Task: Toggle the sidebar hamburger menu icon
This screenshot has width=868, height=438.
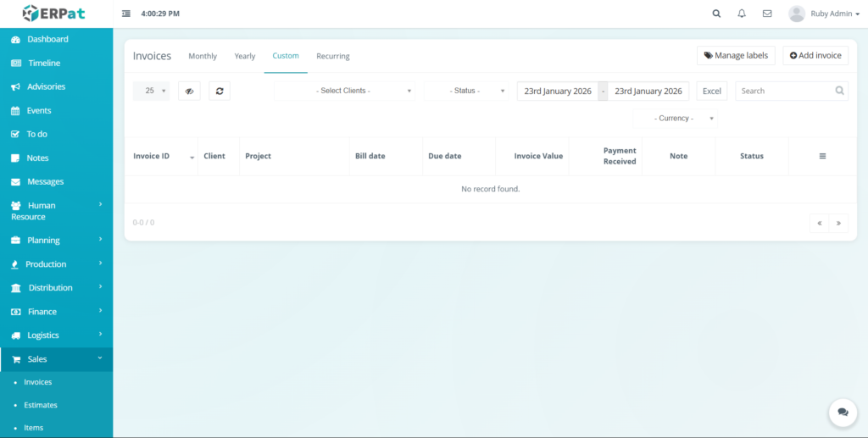Action: (126, 14)
